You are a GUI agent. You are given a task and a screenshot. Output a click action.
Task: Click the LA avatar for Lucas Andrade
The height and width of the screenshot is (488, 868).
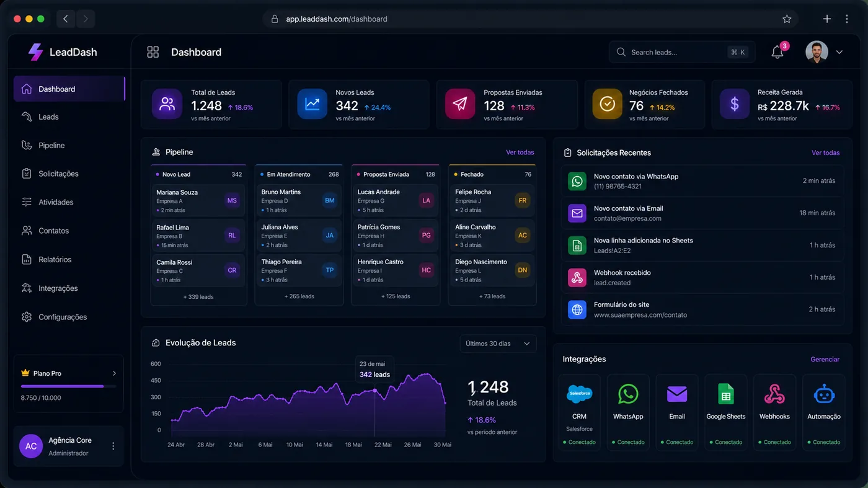(426, 200)
